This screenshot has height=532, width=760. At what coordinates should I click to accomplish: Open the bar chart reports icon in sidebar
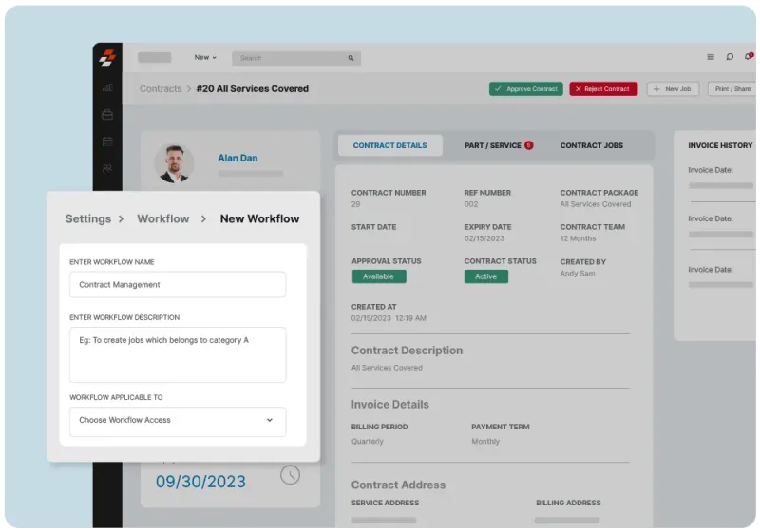pyautogui.click(x=107, y=87)
